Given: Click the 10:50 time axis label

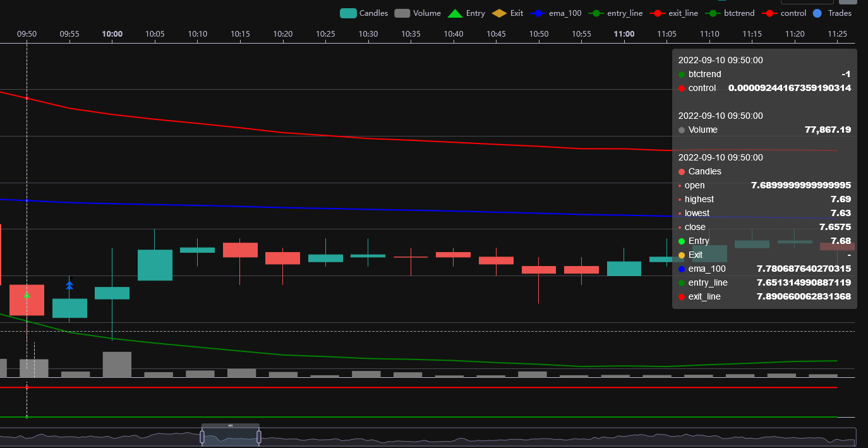Looking at the screenshot, I should (539, 33).
